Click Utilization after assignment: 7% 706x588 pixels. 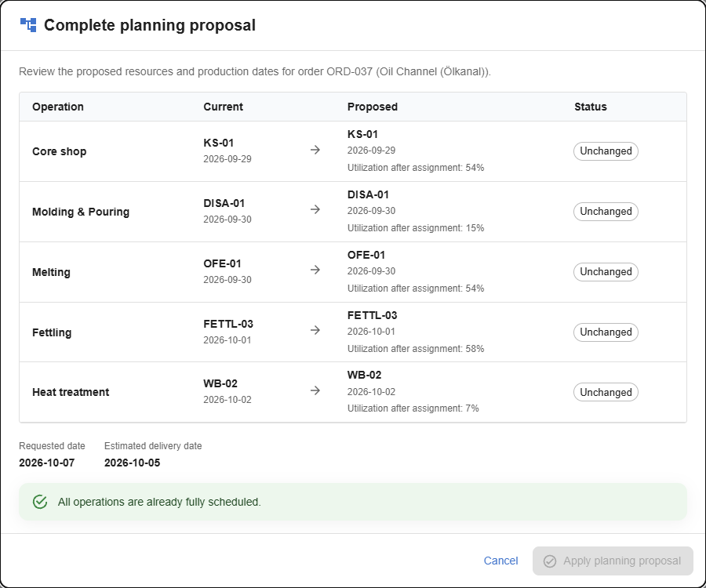click(x=413, y=408)
